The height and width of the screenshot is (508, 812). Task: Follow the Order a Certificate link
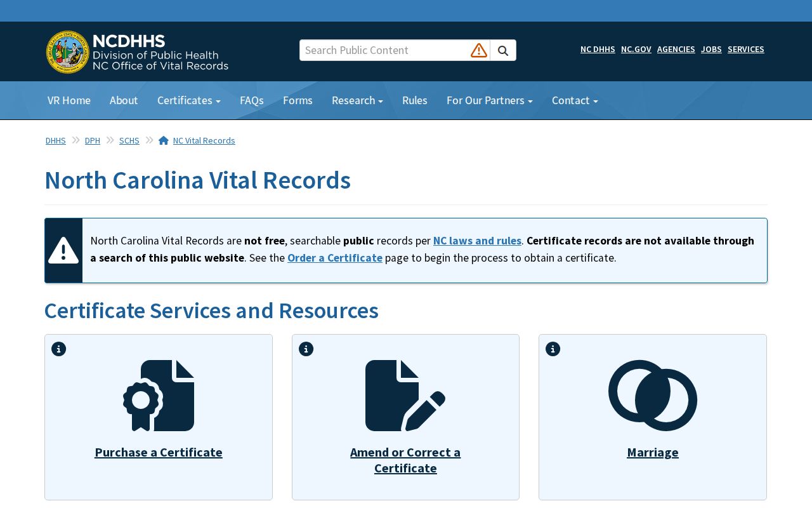(x=335, y=258)
